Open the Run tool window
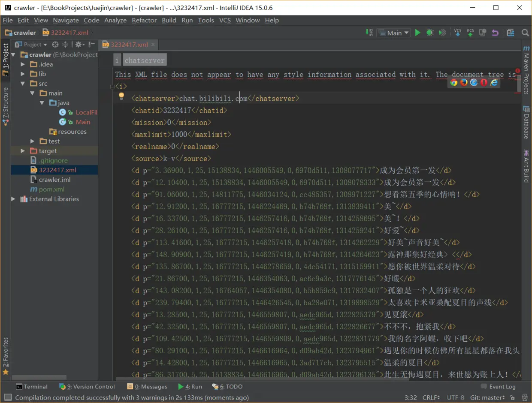The height and width of the screenshot is (403, 532). [x=190, y=386]
